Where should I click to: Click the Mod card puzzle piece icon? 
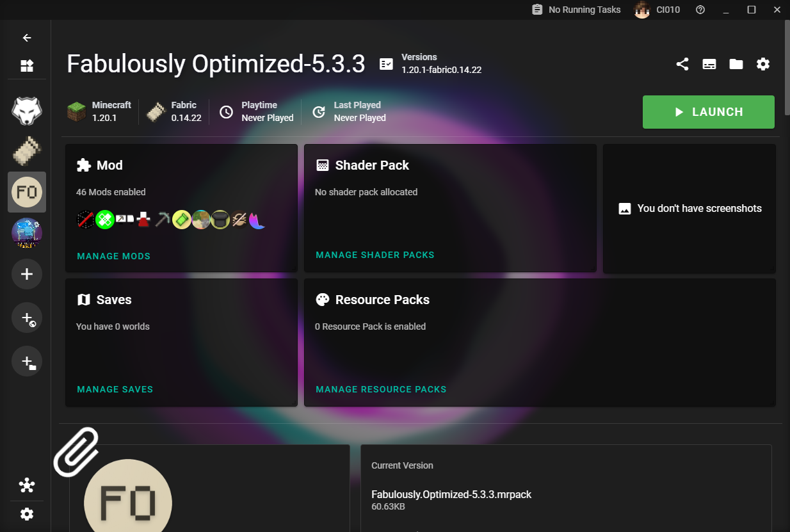(x=83, y=165)
